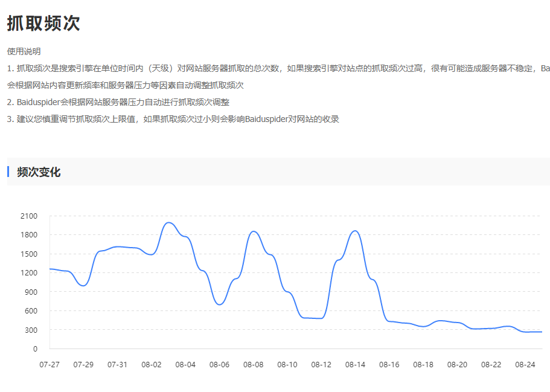Image resolution: width=550 pixels, height=392 pixels.
Task: Click the 1800 y-axis label
Action: point(29,235)
